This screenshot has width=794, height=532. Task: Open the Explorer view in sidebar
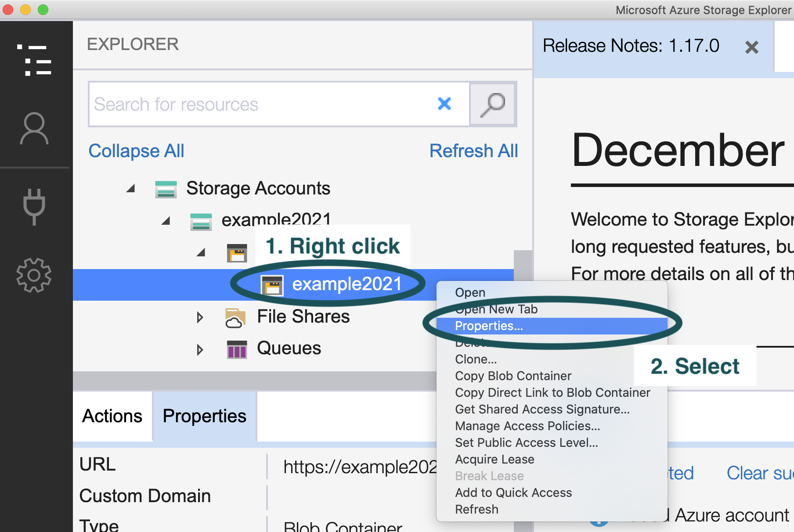pyautogui.click(x=34, y=60)
